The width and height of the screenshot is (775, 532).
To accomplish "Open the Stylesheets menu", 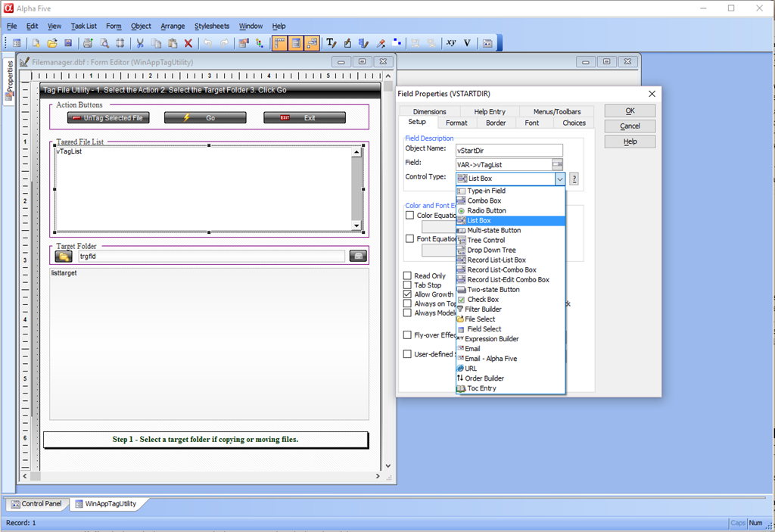I will [x=212, y=26].
